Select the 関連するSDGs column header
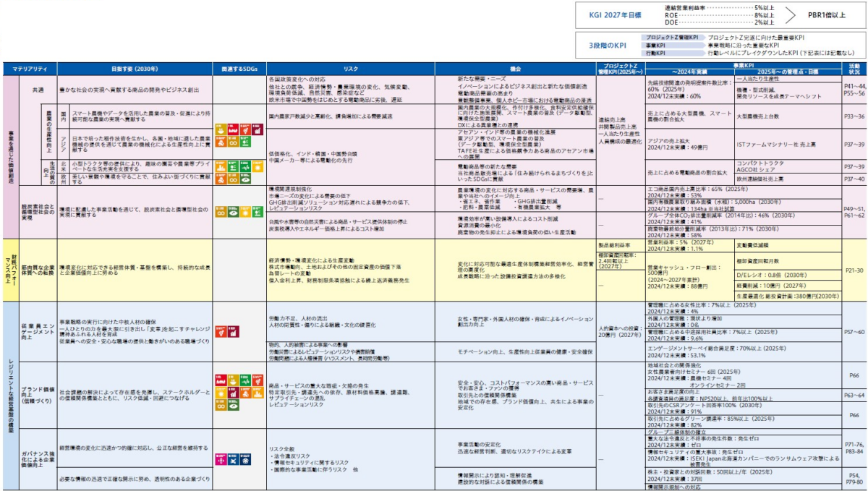 click(x=239, y=69)
